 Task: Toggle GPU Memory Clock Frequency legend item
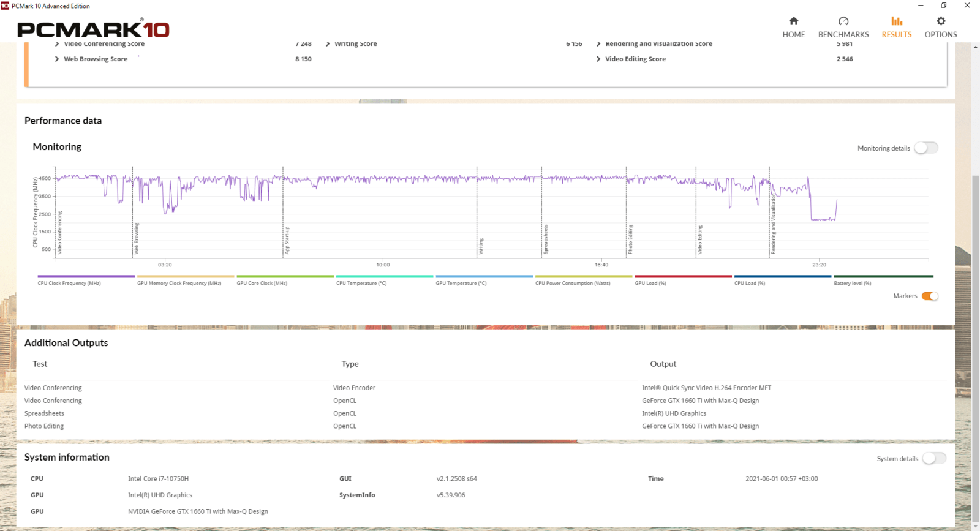(x=186, y=281)
